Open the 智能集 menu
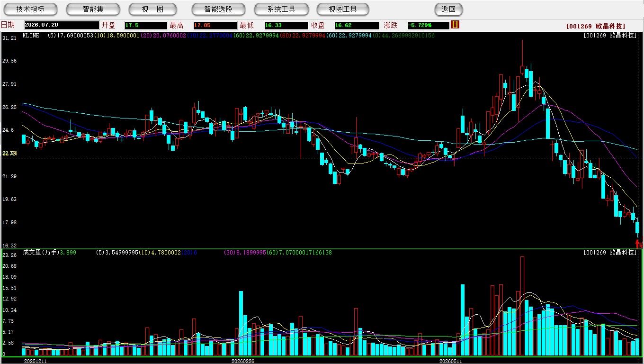Image resolution: width=644 pixels, height=364 pixels. pos(93,9)
